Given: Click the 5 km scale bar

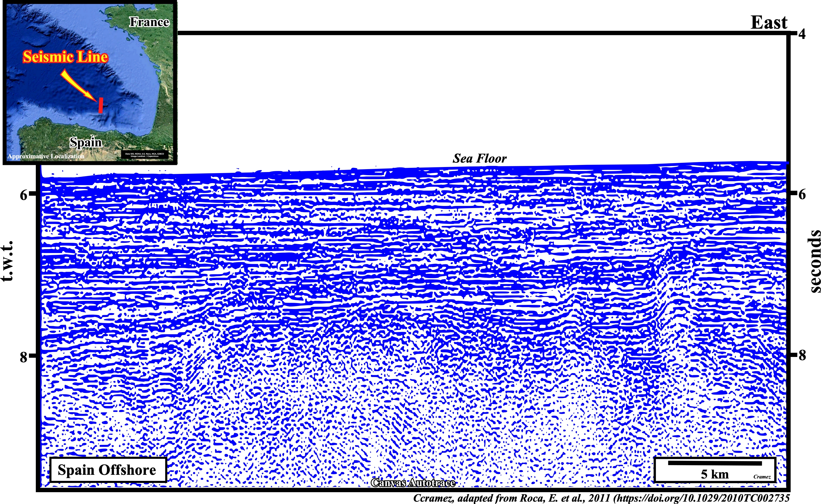Looking at the screenshot, I should tap(715, 463).
